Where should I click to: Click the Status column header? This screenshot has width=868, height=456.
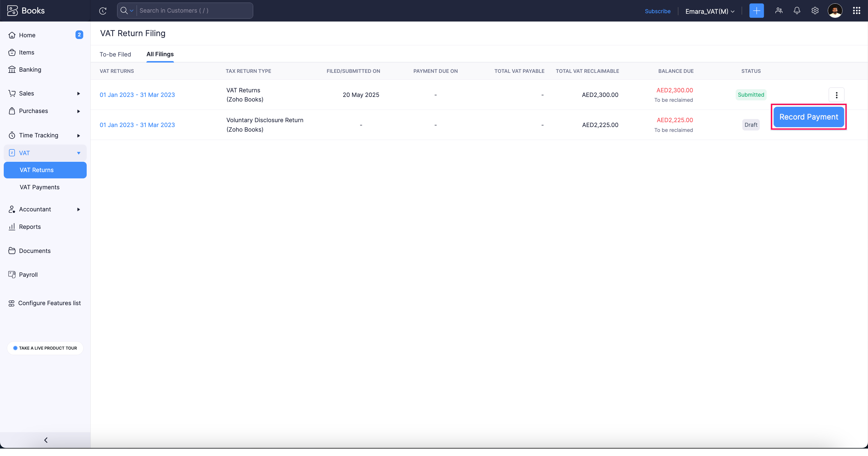click(751, 71)
